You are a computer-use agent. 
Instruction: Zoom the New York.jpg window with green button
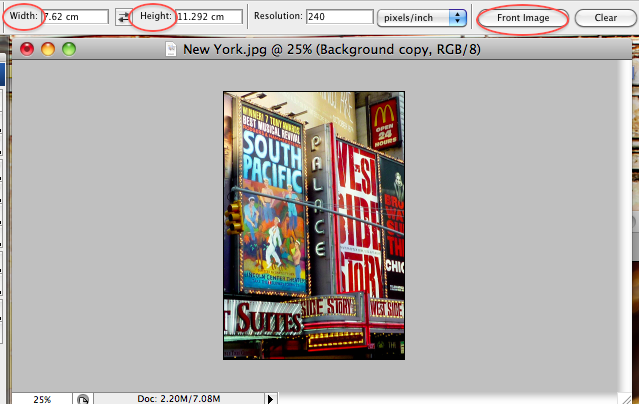point(69,49)
